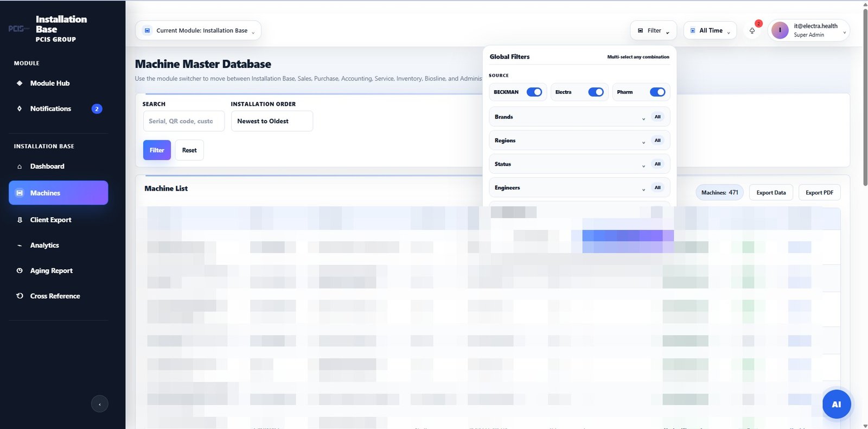868x429 pixels.
Task: Open the AI assistant floating button
Action: pos(837,404)
